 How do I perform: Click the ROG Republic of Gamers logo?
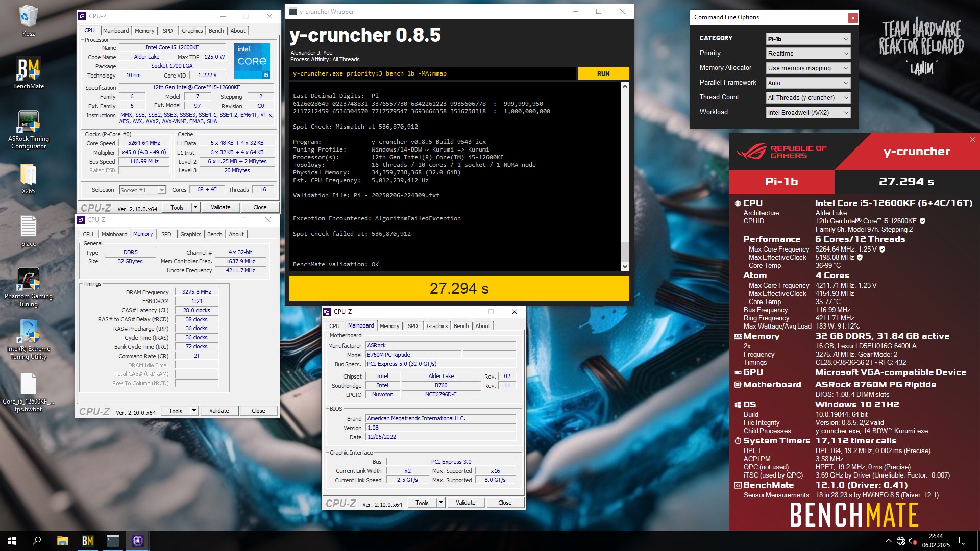[781, 152]
